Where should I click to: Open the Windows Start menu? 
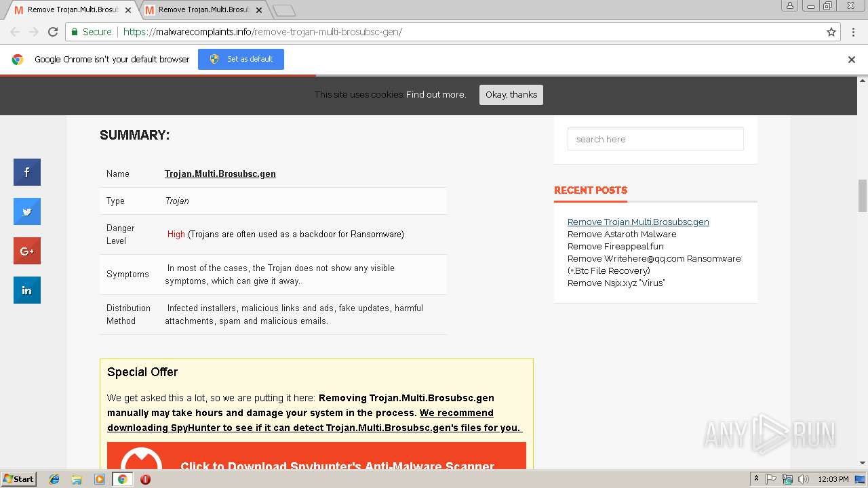(x=19, y=479)
